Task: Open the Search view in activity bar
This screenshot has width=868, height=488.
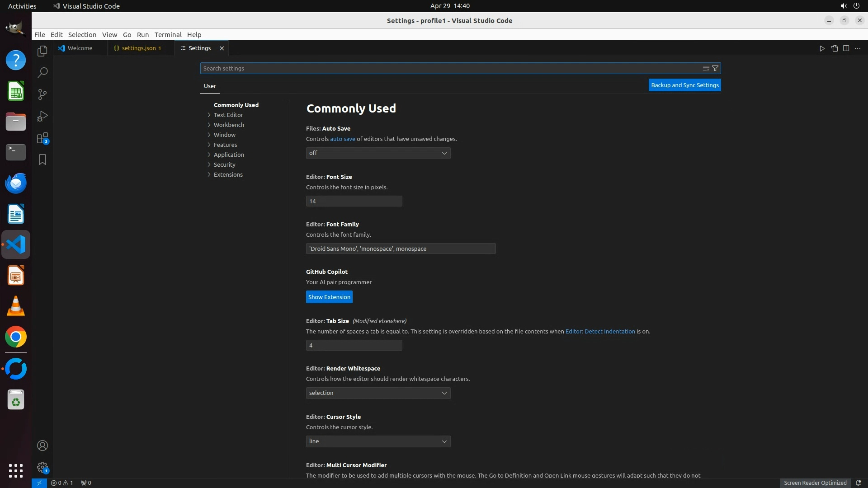Action: pyautogui.click(x=42, y=73)
